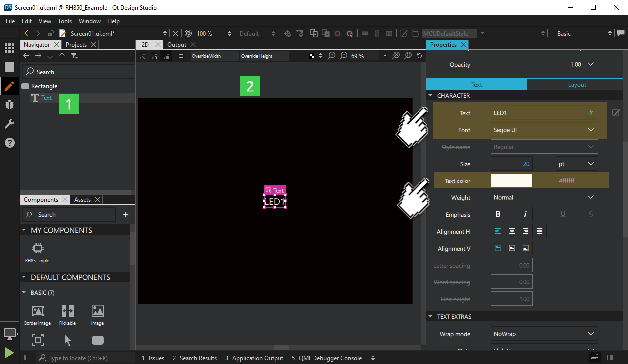
Task: Click the wrench settings icon in left sidebar
Action: click(10, 124)
